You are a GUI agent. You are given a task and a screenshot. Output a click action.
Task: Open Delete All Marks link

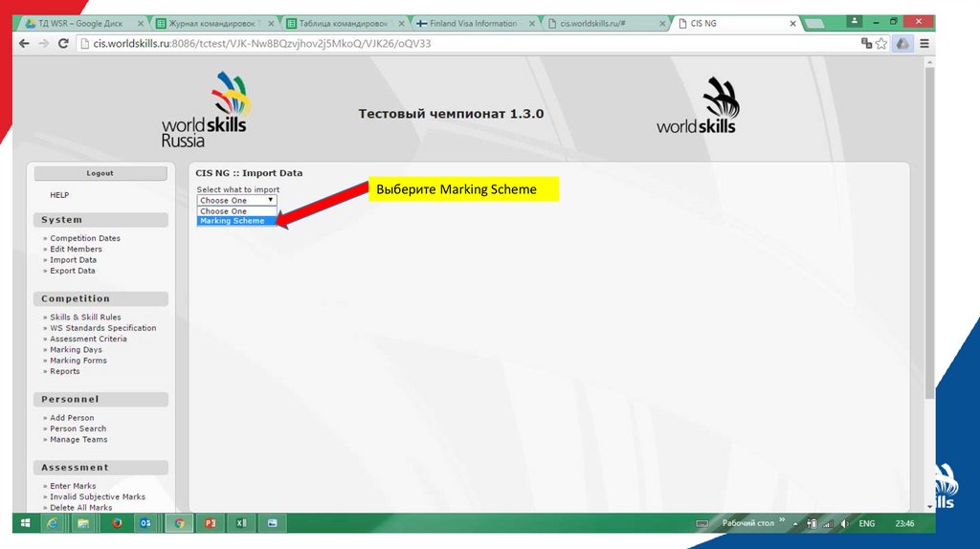pyautogui.click(x=81, y=508)
